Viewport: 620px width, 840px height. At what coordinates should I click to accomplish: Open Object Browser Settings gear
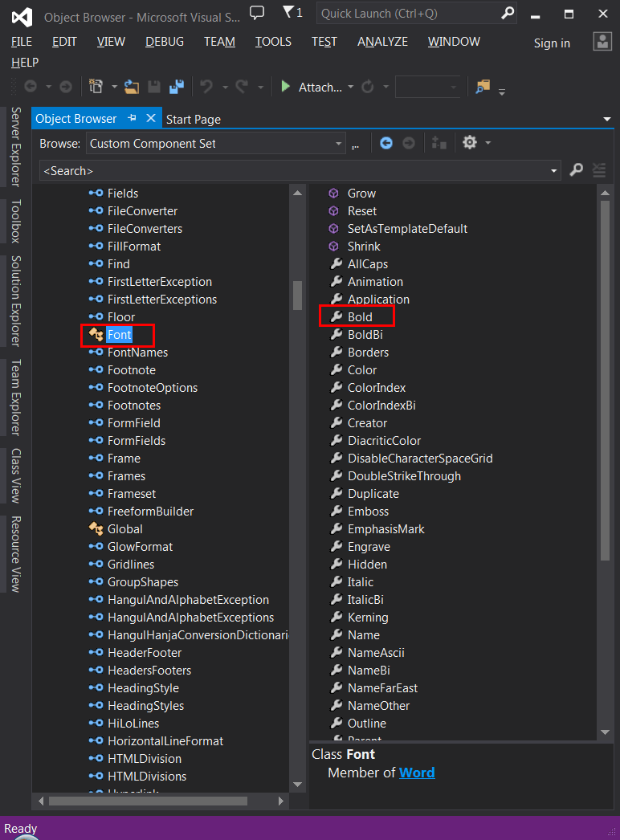[470, 142]
